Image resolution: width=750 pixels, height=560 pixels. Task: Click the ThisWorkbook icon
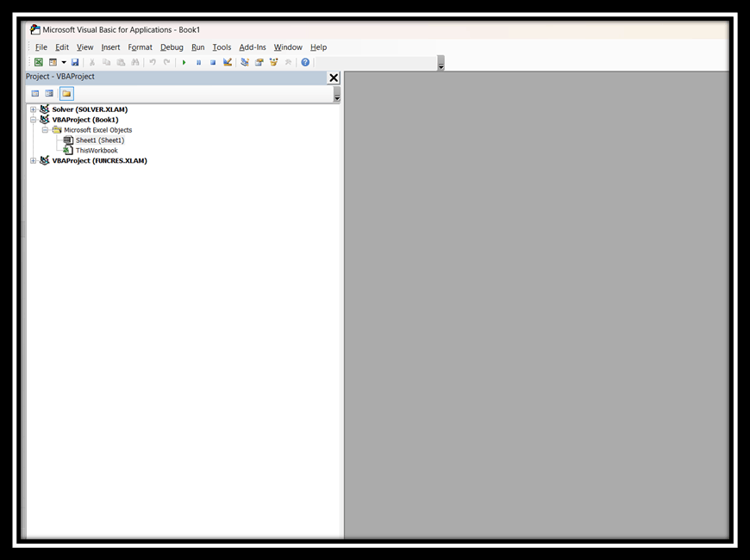tap(68, 151)
